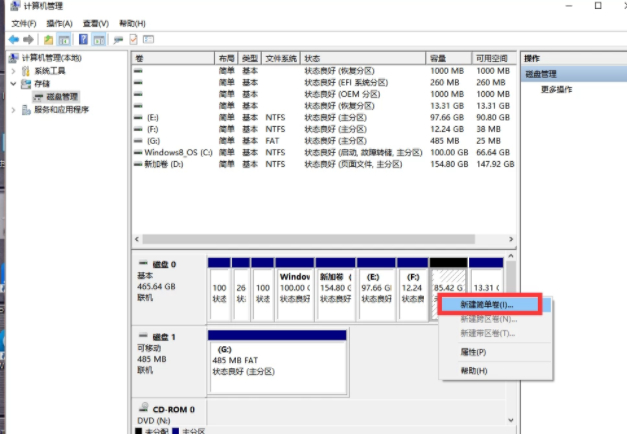Sort by the 类型 column header
627x434 pixels.
tap(250, 58)
